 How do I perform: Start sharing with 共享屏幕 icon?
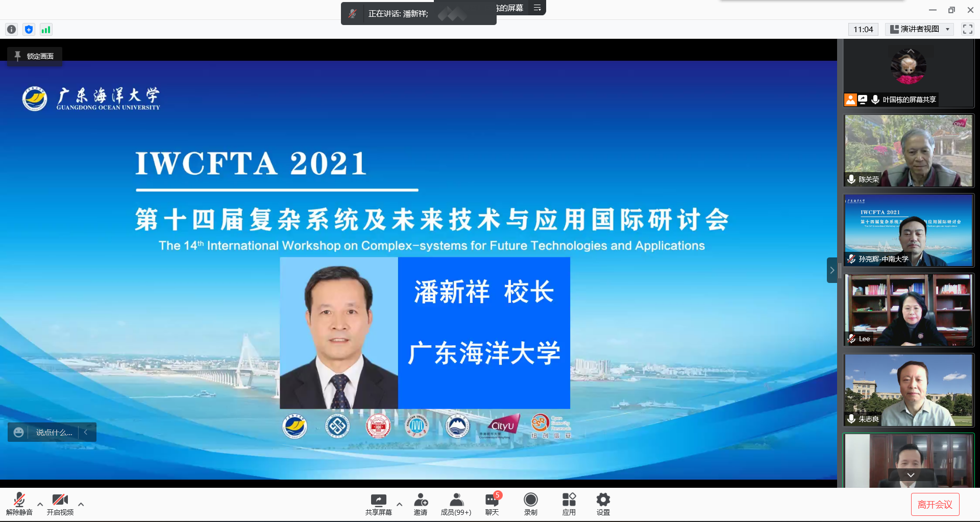point(378,504)
